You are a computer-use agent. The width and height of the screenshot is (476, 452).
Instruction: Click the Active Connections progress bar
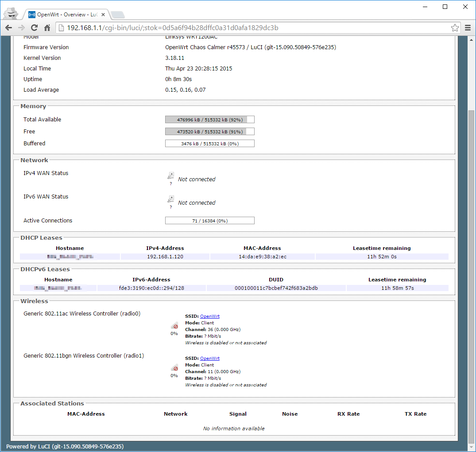[209, 221]
